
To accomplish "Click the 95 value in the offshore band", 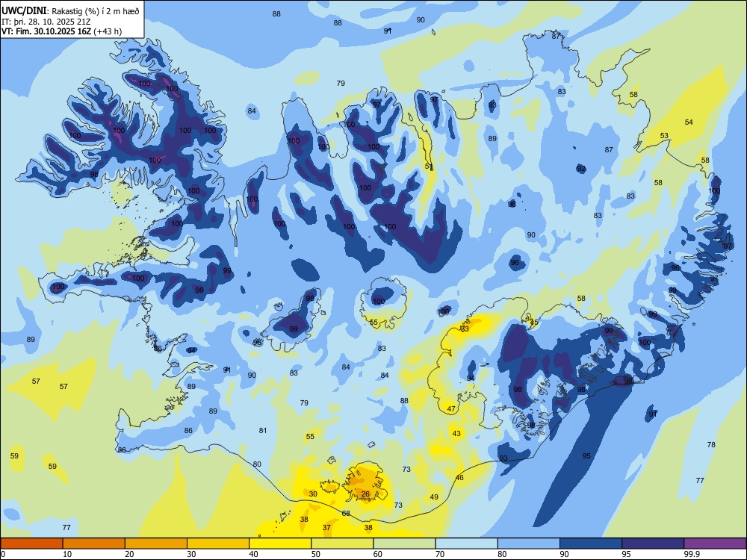I will pos(586,456).
